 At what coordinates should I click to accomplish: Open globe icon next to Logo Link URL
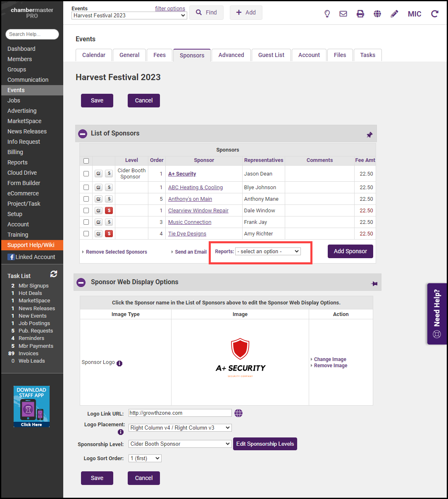coord(238,413)
